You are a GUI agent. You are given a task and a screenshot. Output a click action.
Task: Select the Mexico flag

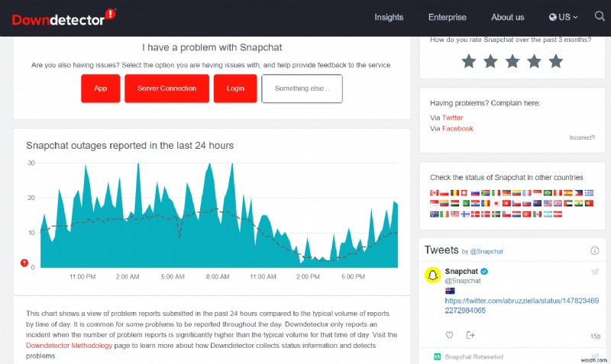pos(537,214)
